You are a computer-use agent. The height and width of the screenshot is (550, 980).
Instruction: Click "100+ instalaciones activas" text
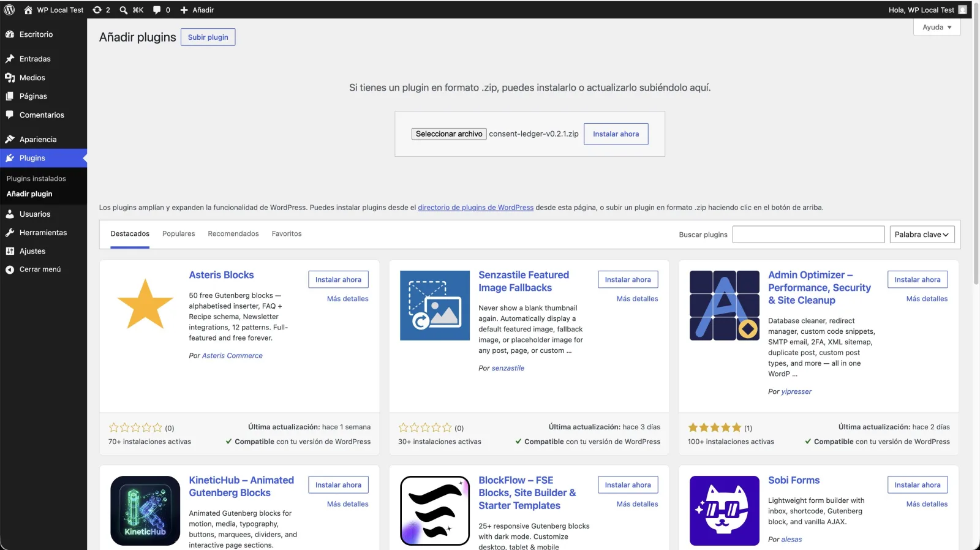pyautogui.click(x=731, y=442)
